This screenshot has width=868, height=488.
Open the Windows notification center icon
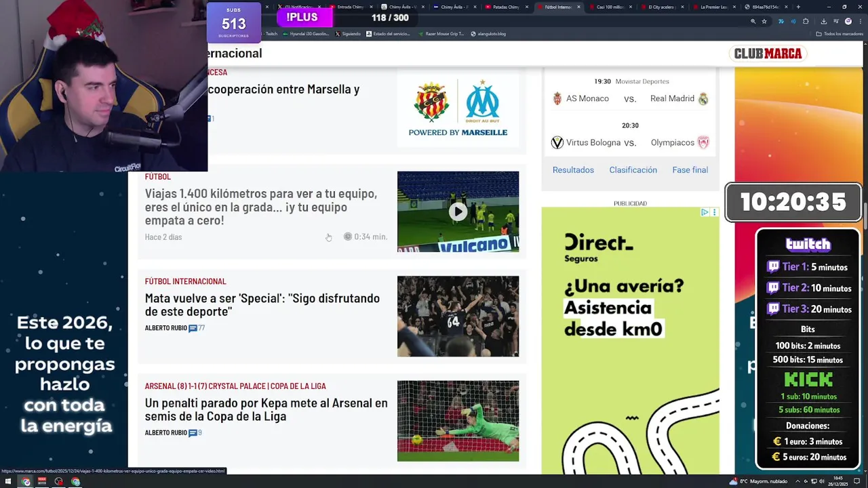tap(858, 481)
